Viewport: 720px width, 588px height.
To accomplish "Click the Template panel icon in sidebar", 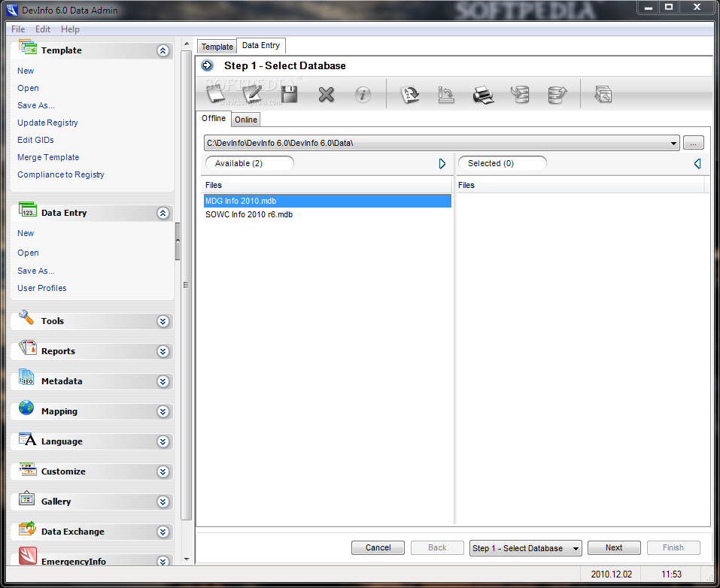I will click(28, 47).
